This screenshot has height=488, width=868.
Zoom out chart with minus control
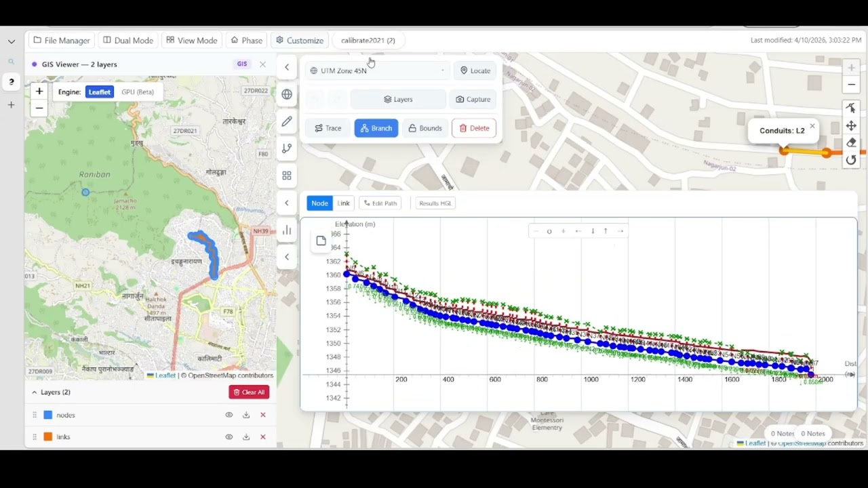(x=536, y=231)
